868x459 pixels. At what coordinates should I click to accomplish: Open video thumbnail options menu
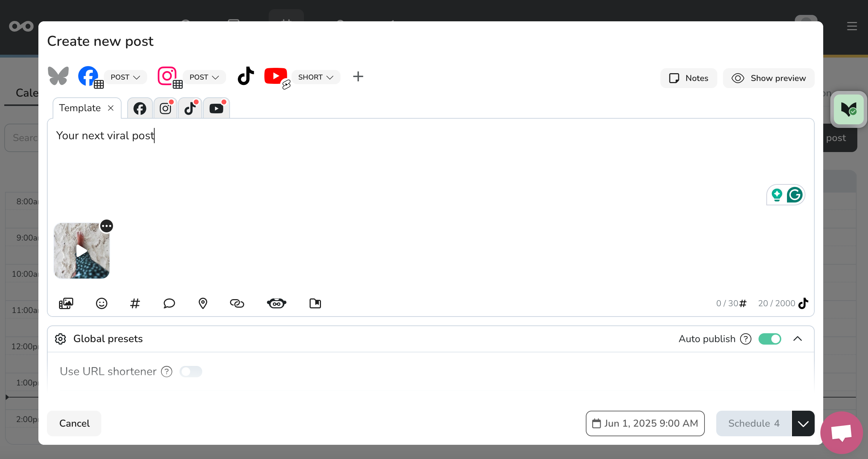(x=107, y=226)
